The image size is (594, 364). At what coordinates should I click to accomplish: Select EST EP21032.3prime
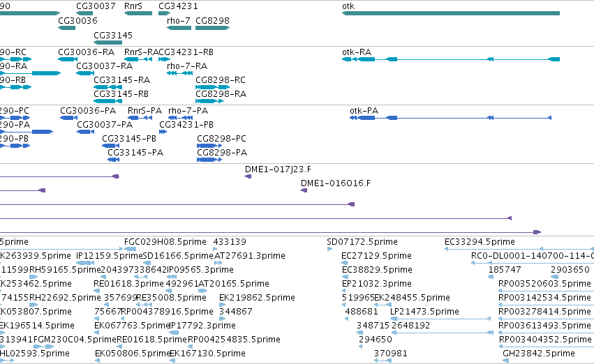376,284
